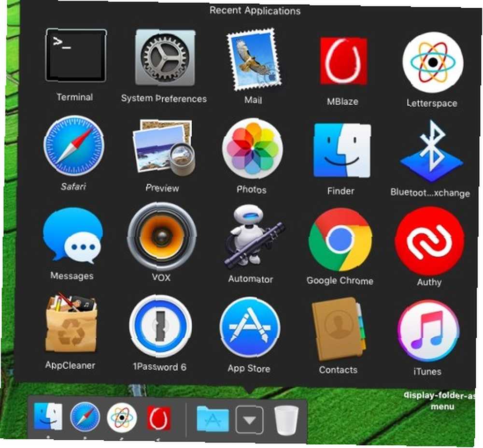Select Finder in the Recent Applications grid

coord(342,150)
